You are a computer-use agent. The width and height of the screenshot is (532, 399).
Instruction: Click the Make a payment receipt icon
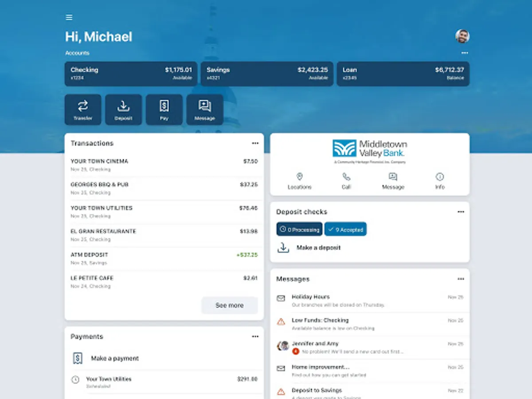pos(78,358)
